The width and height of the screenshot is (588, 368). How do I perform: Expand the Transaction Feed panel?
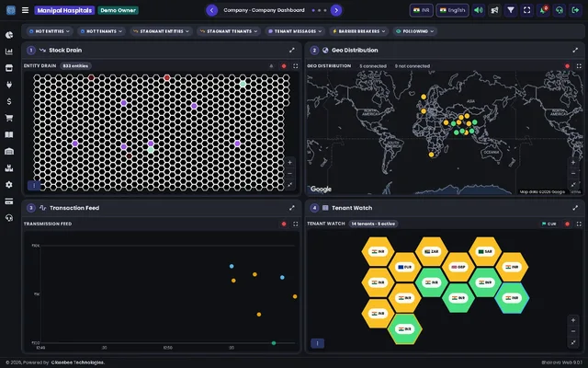tap(292, 208)
